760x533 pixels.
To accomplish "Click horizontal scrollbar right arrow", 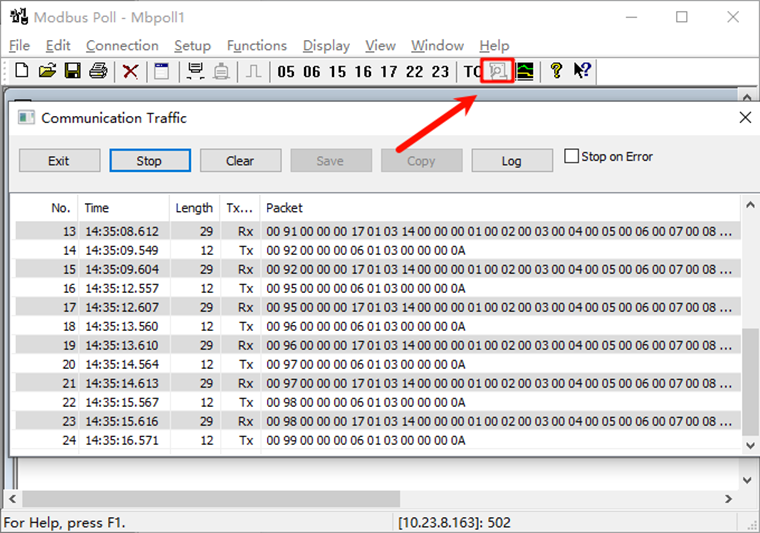I will tap(728, 498).
